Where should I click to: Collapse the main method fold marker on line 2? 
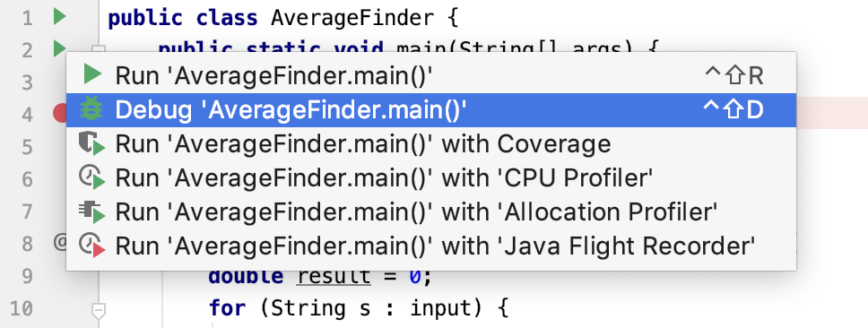(x=99, y=49)
